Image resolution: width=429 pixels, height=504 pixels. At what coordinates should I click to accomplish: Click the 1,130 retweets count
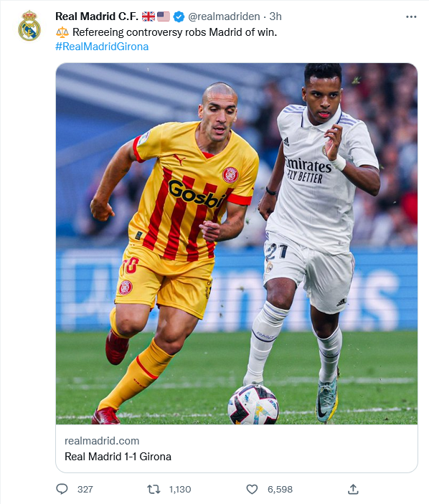tap(180, 489)
